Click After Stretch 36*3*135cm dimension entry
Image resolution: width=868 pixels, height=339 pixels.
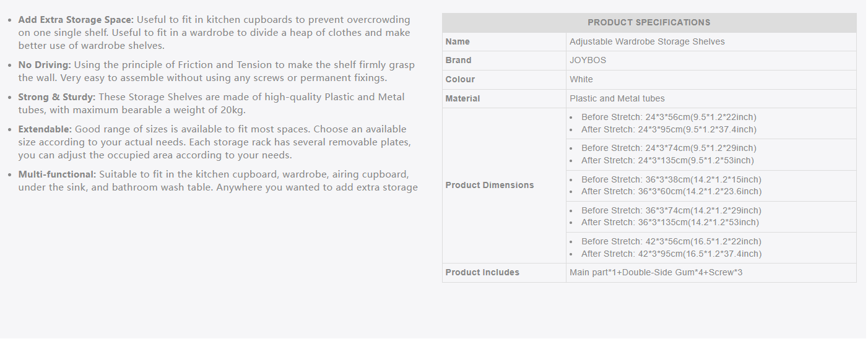click(x=670, y=222)
